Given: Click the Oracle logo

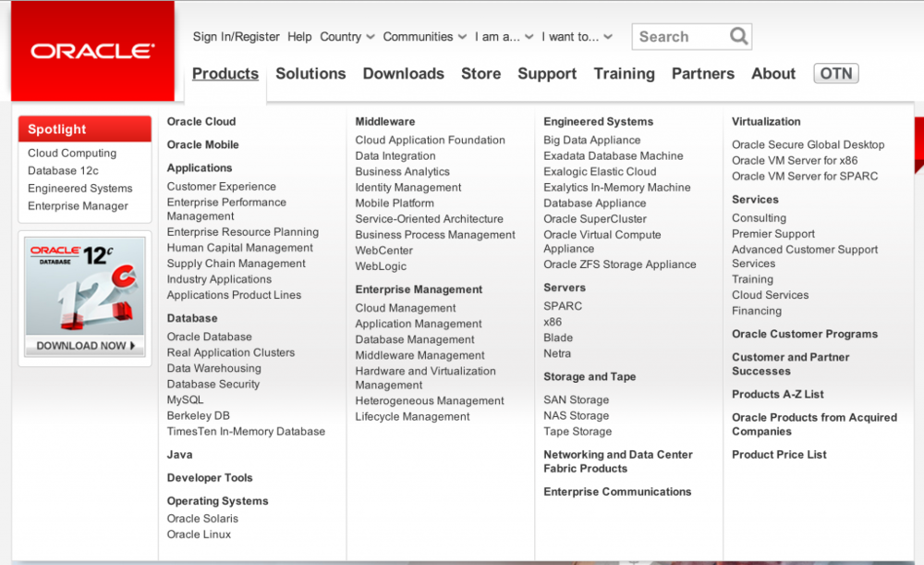Looking at the screenshot, I should pos(92,51).
